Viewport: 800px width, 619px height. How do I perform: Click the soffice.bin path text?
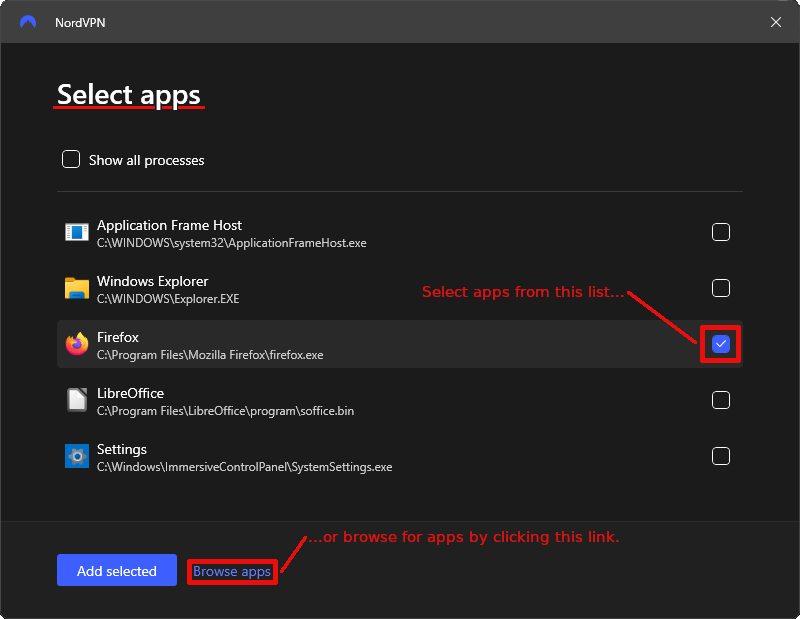[226, 411]
